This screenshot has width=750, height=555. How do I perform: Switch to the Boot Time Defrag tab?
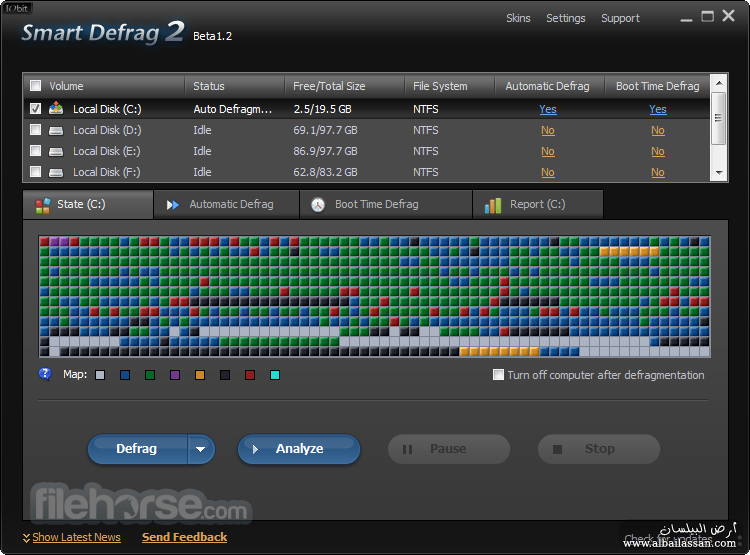pyautogui.click(x=386, y=205)
